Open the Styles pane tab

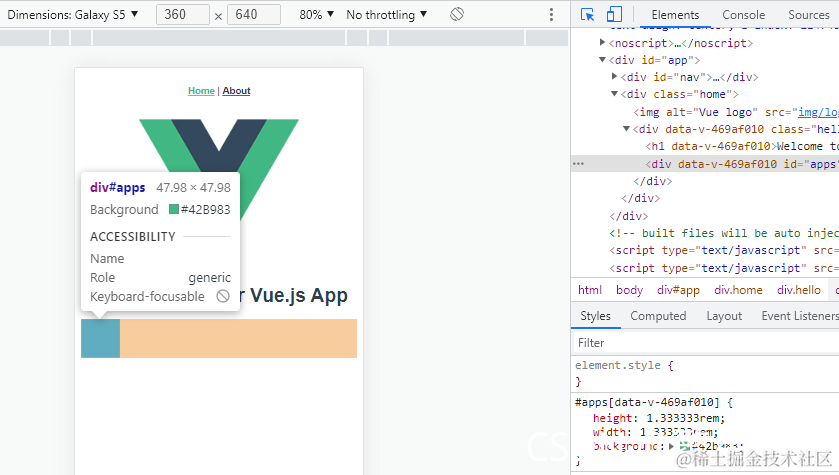click(x=595, y=316)
